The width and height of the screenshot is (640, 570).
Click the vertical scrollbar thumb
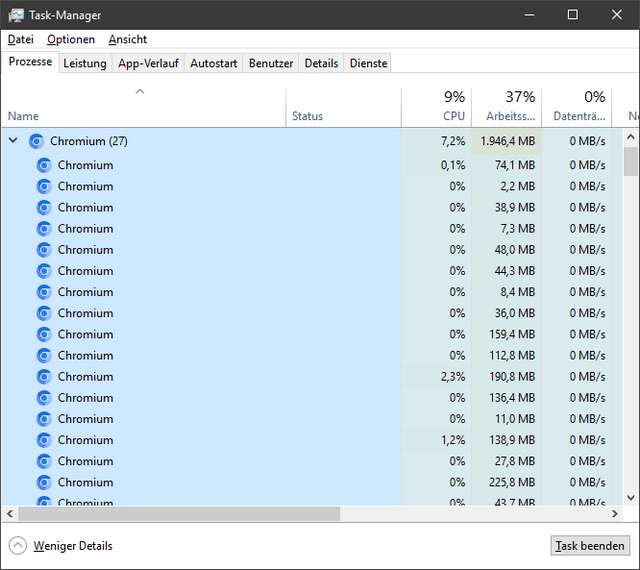pos(631,162)
